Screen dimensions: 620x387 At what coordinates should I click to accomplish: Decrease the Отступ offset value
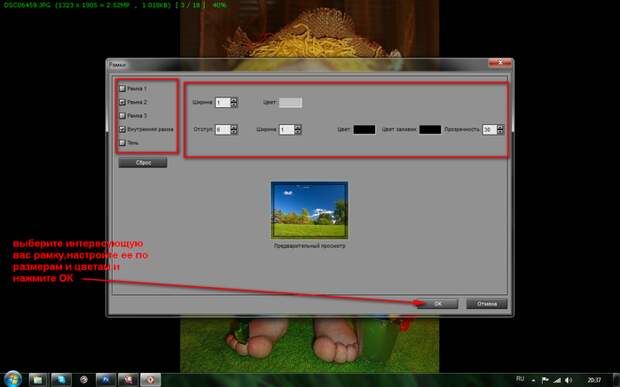point(234,132)
